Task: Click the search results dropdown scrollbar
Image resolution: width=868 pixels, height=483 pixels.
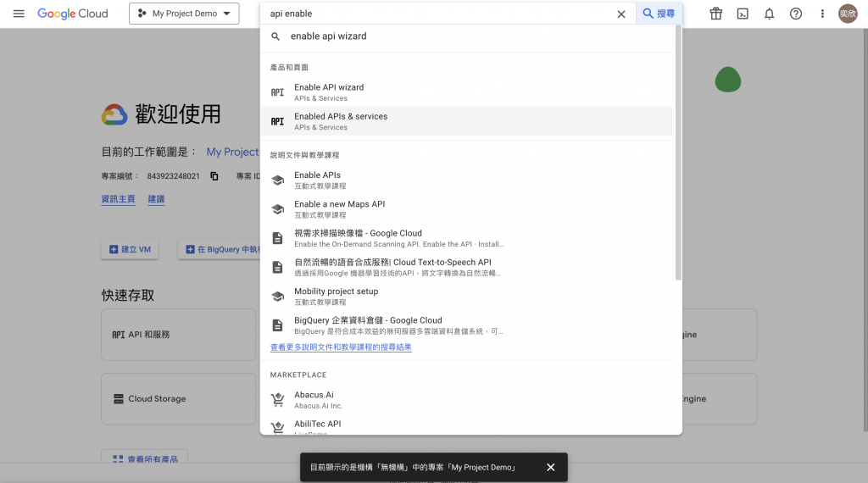Action: pos(678,153)
